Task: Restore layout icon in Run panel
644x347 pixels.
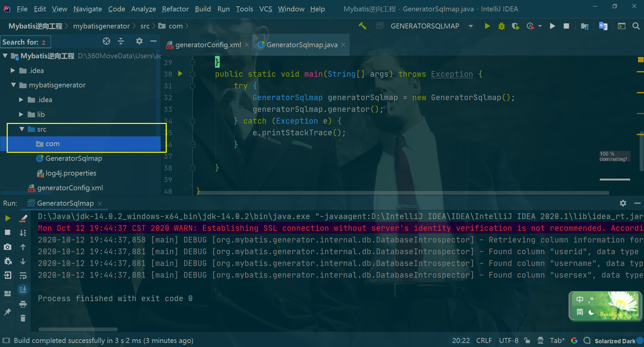Action: 8,294
